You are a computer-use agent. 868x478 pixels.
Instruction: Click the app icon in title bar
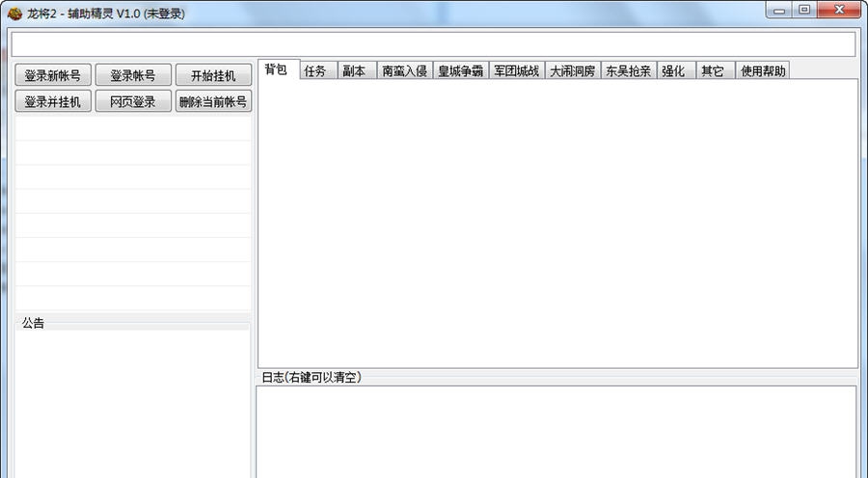click(x=14, y=13)
